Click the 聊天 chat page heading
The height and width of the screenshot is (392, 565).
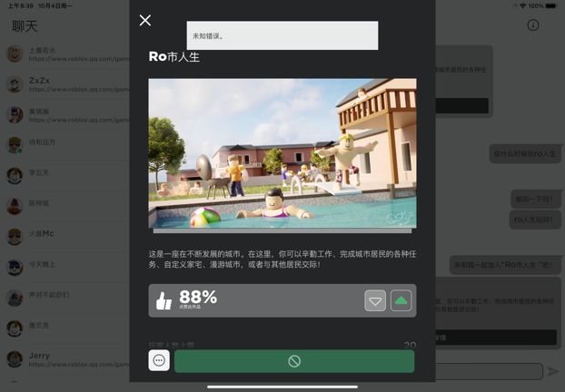[x=25, y=26]
